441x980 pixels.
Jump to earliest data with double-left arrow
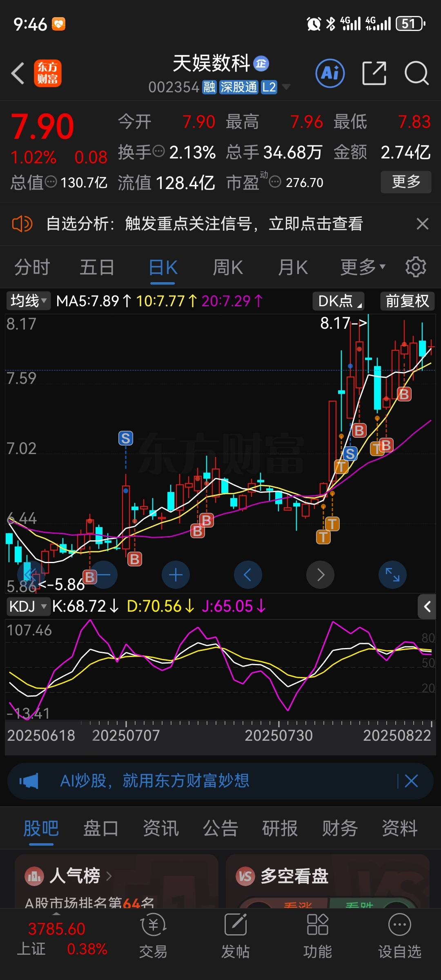31,575
